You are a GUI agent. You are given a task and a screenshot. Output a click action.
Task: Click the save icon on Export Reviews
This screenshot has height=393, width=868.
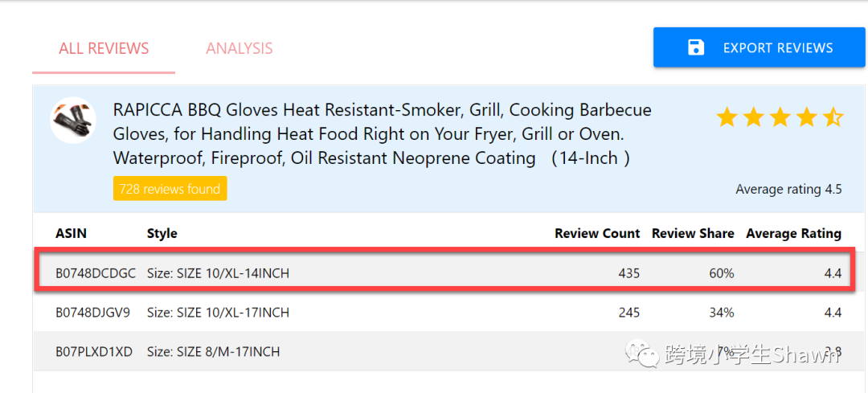[696, 48]
